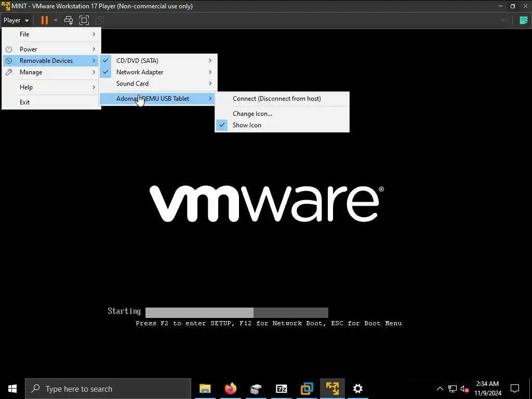Open File Explorer from taskbar
The width and height of the screenshot is (532, 399).
pos(205,389)
